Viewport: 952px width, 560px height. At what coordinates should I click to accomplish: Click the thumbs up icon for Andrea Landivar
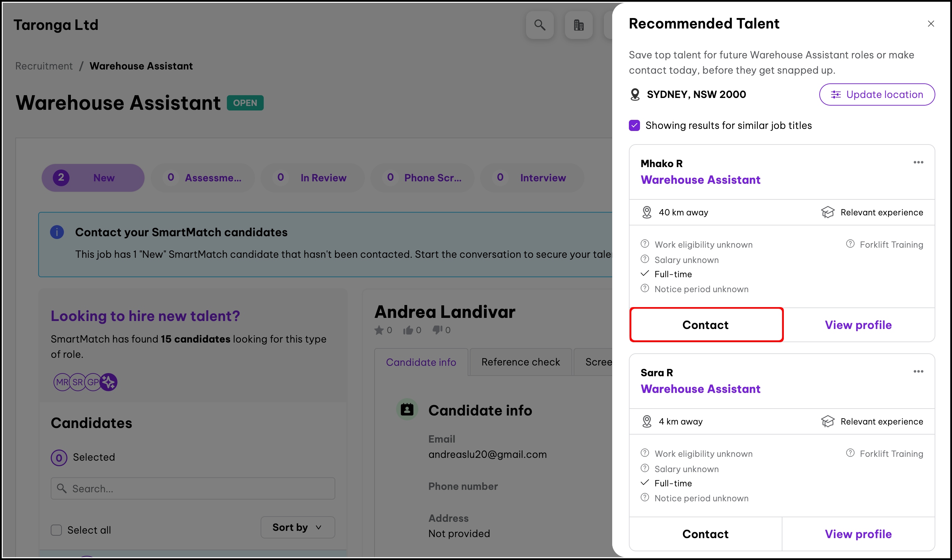click(408, 330)
